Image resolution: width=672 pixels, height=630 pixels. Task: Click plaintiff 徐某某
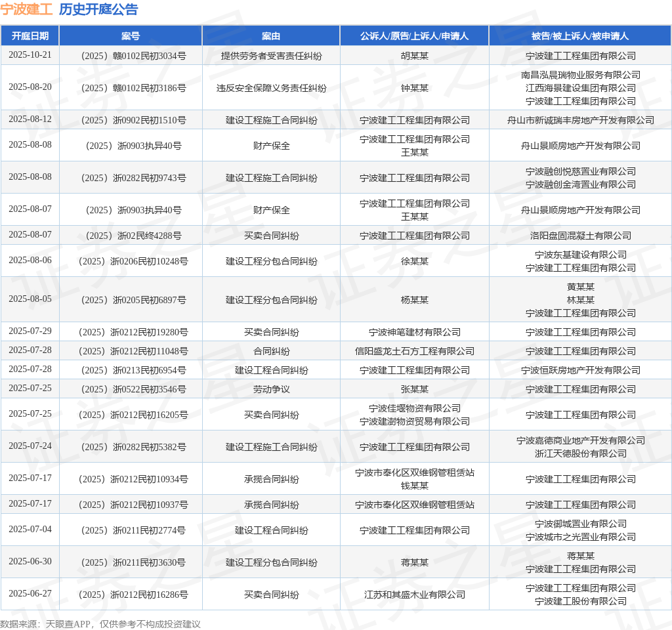(x=415, y=261)
